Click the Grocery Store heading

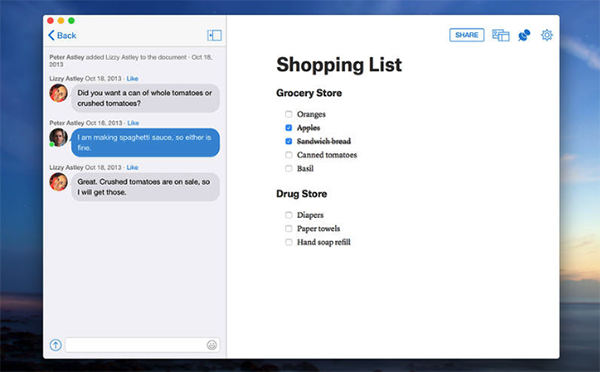coord(309,93)
